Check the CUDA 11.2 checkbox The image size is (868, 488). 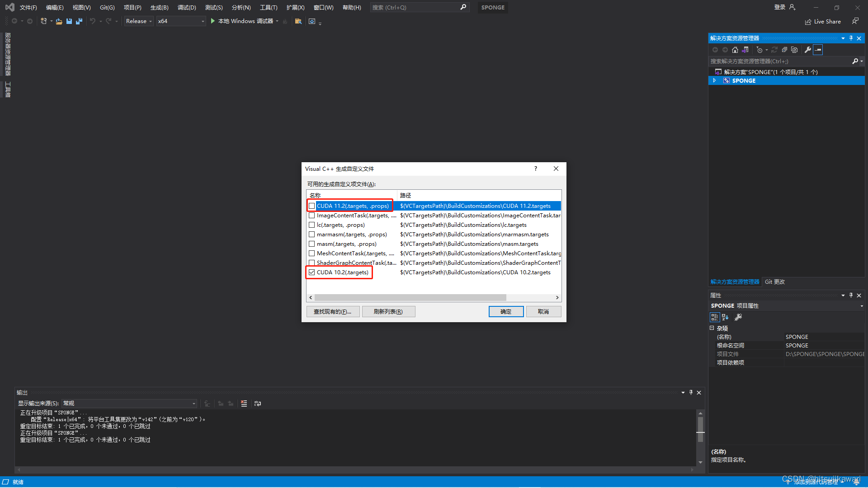[312, 206]
